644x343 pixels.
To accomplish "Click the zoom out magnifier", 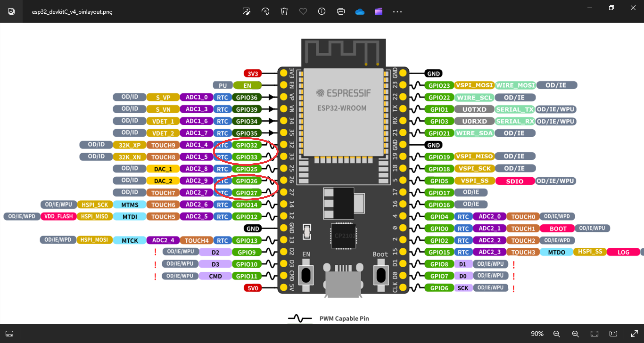I will click(557, 334).
